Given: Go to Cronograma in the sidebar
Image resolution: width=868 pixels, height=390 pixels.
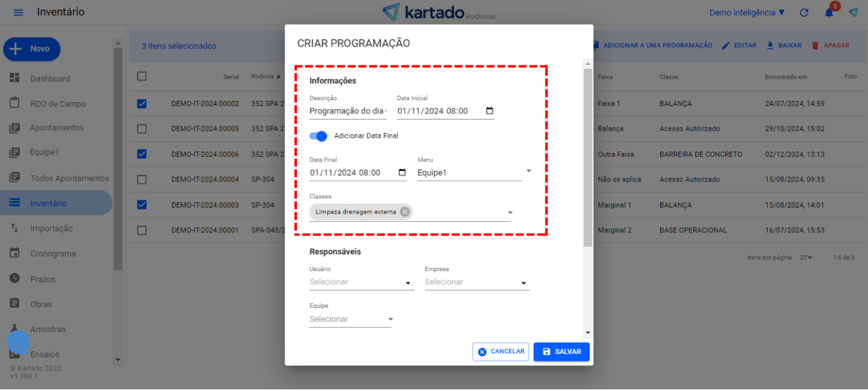Looking at the screenshot, I should pyautogui.click(x=52, y=254).
